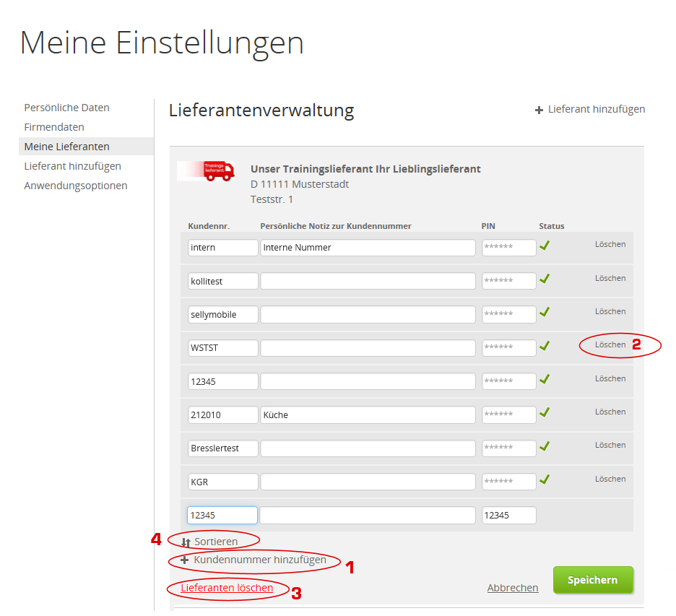Click green status checkmark in WSTST row

(x=545, y=346)
